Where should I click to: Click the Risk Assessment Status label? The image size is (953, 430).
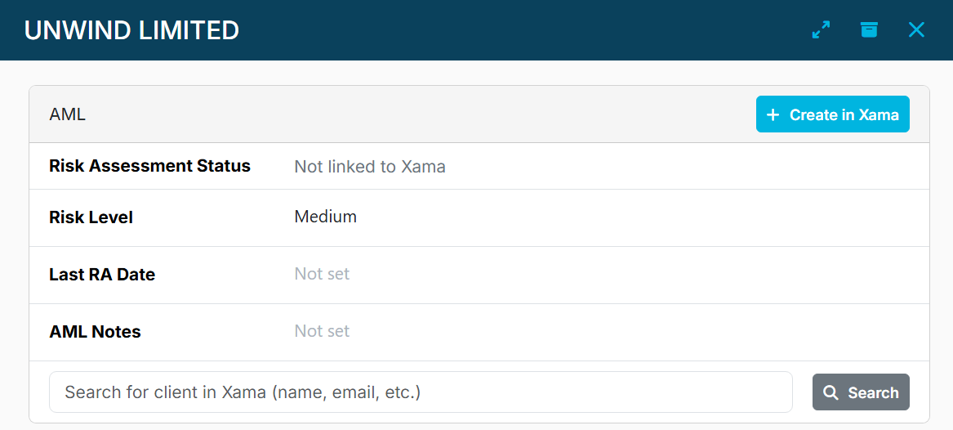pos(150,166)
